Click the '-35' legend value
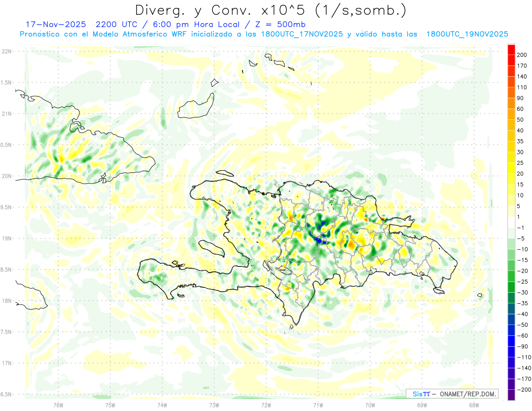The image size is (532, 411). click(x=522, y=303)
